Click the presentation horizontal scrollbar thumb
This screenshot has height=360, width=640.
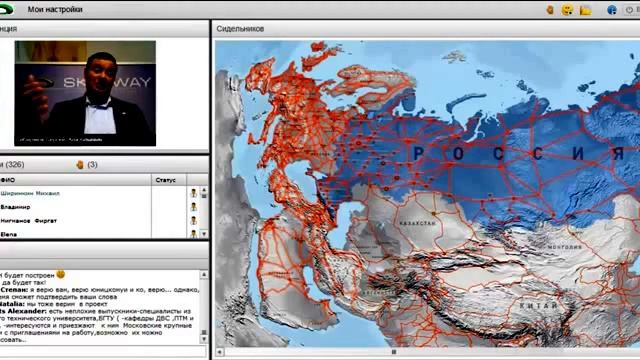(394, 351)
